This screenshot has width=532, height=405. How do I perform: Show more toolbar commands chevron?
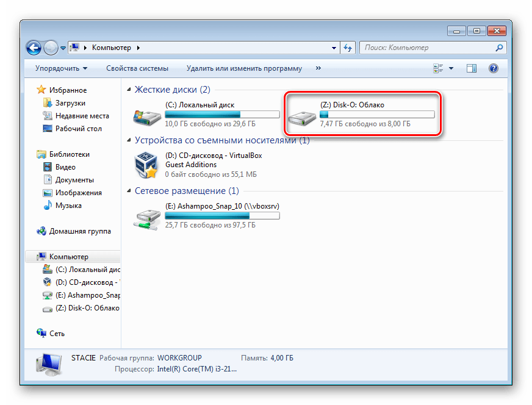coord(318,68)
